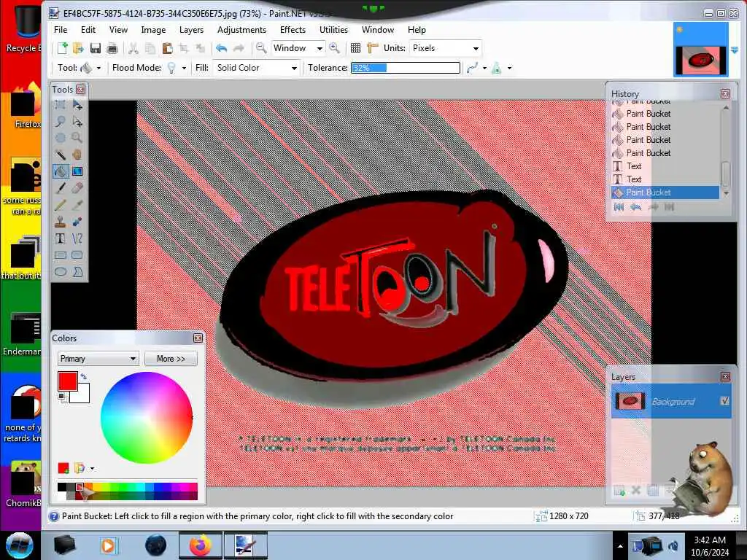Select the Recolor tool
747x560 pixels.
click(x=77, y=222)
